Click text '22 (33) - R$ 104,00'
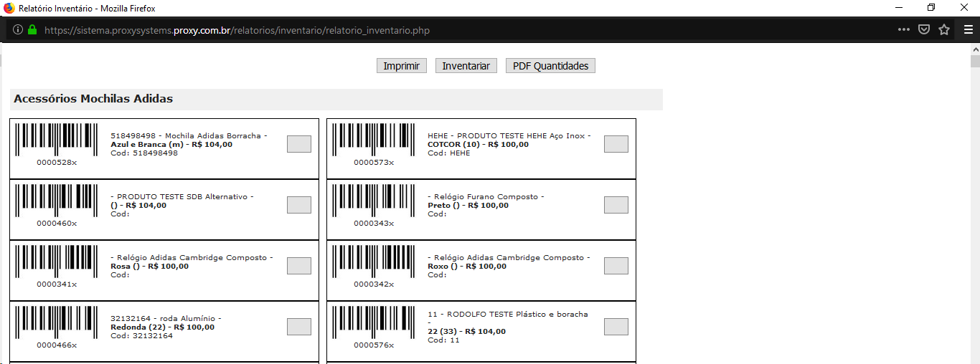This screenshot has width=980, height=364. (x=466, y=332)
